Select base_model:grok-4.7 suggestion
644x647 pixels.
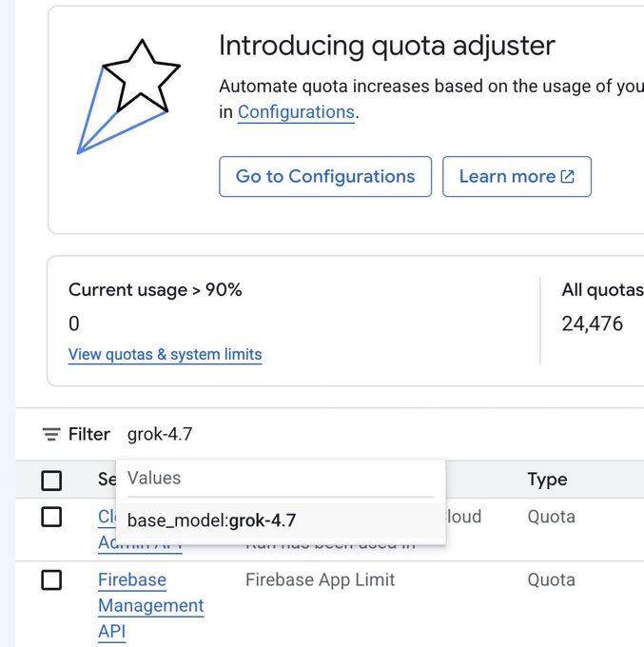coord(281,520)
